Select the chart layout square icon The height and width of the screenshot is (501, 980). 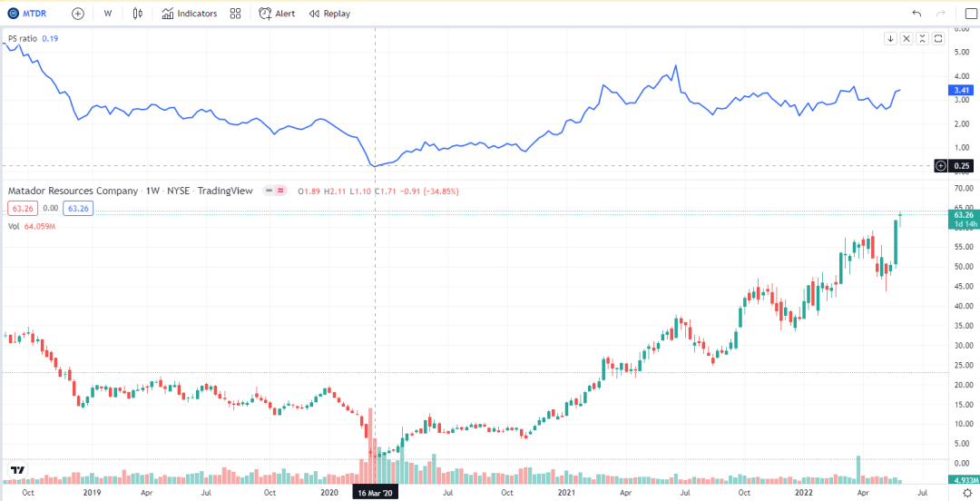[x=971, y=14]
